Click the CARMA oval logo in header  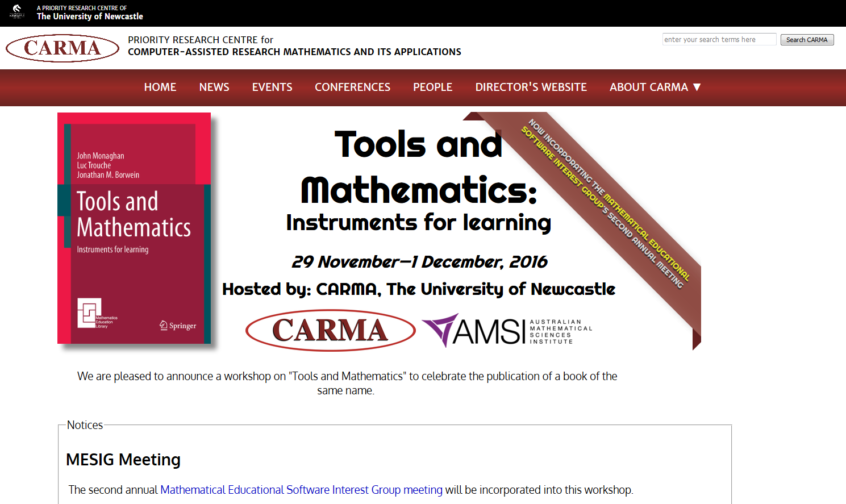tap(62, 48)
